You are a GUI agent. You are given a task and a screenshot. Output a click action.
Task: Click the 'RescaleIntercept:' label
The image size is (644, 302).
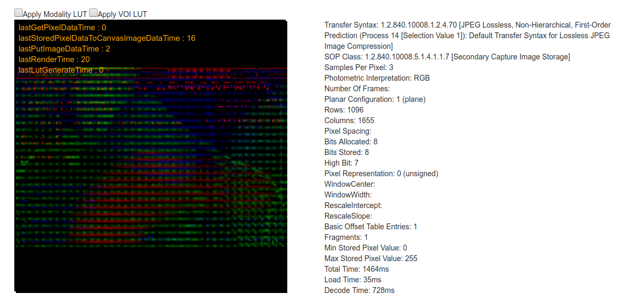pyautogui.click(x=353, y=205)
